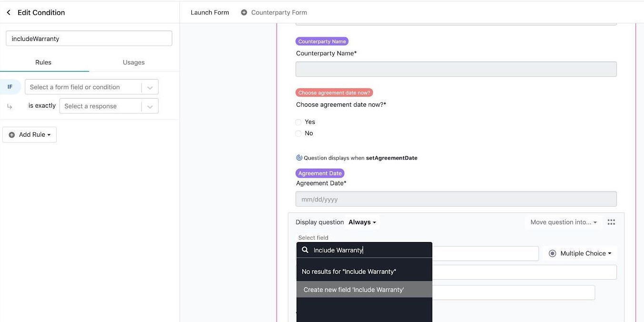Click the search magnifier icon in field search
The height and width of the screenshot is (322, 644).
305,250
